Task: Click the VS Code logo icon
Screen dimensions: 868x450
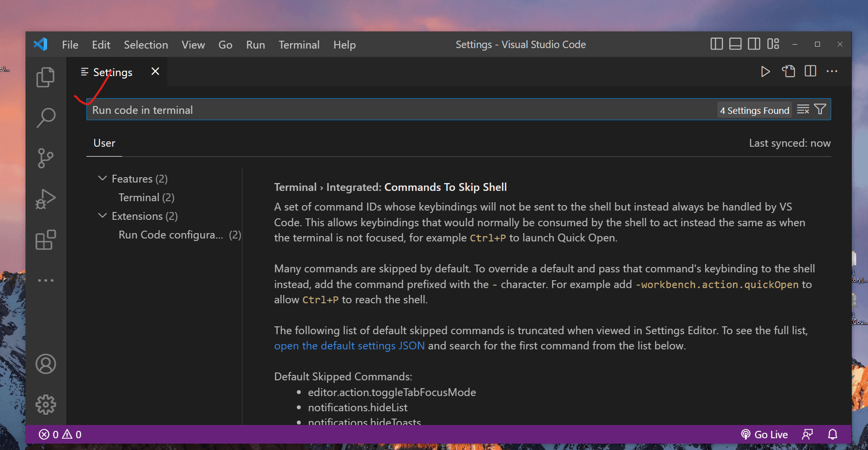Action: tap(41, 45)
